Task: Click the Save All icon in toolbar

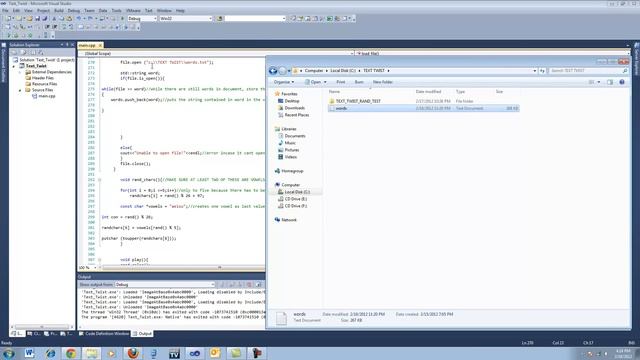Action: tap(44, 18)
